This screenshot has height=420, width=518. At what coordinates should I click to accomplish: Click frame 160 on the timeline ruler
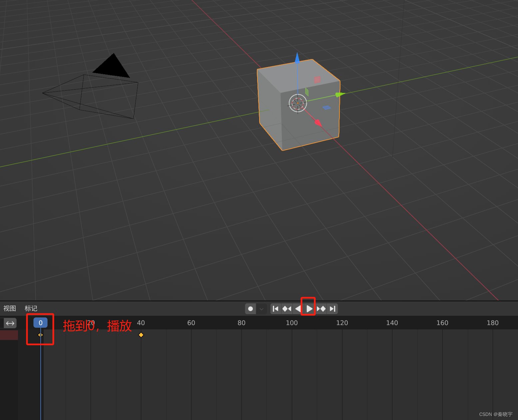(x=442, y=323)
